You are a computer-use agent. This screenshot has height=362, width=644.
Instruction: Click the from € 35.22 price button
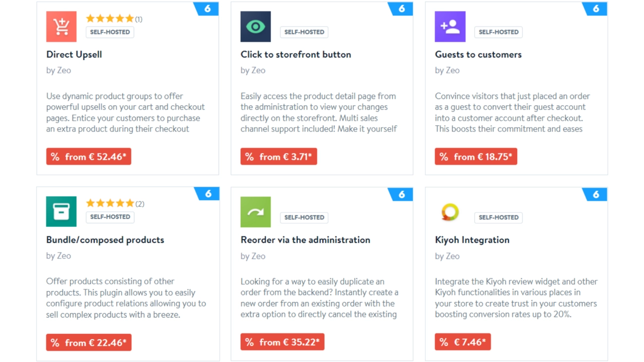(282, 342)
